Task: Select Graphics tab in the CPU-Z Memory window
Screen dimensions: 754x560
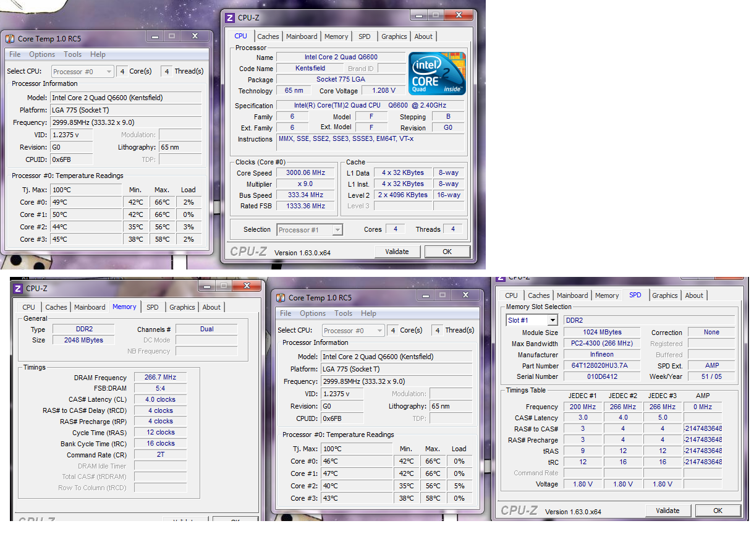Action: click(x=182, y=307)
